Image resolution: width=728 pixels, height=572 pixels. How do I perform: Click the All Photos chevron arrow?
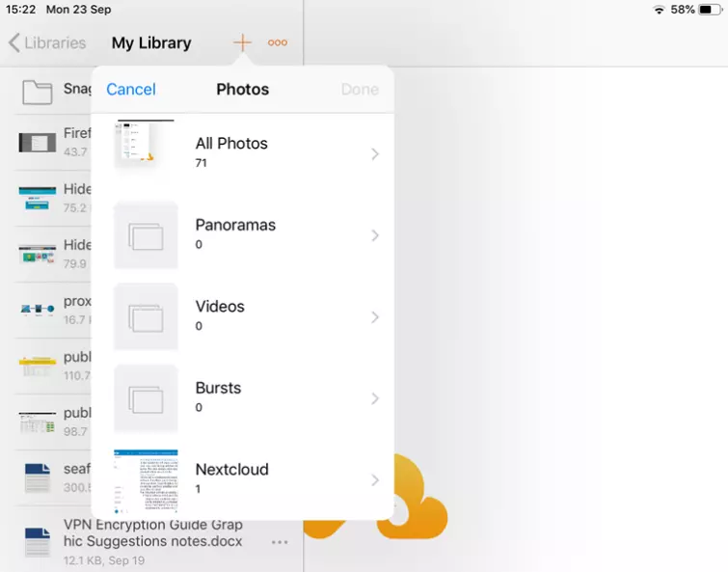pos(375,154)
